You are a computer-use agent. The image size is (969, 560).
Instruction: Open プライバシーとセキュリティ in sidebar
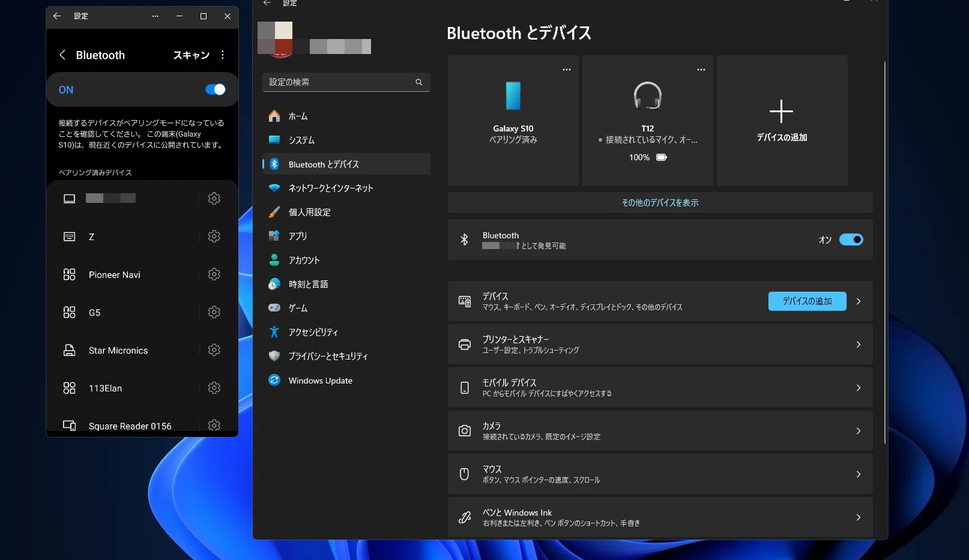pos(346,357)
